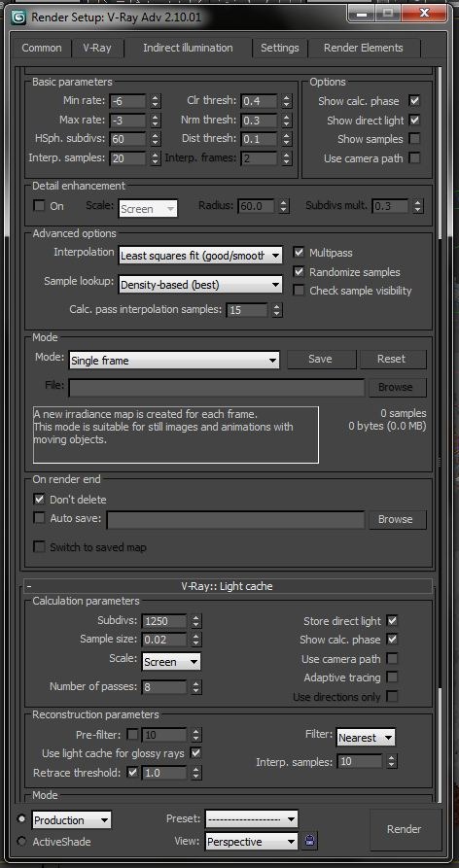Viewport: 459px width, 868px height.
Task: Click the Min rate spinner arrows
Action: tap(156, 101)
